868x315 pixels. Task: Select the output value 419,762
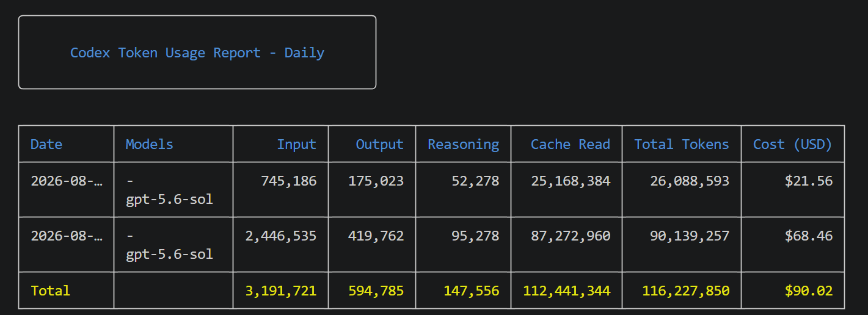click(376, 236)
